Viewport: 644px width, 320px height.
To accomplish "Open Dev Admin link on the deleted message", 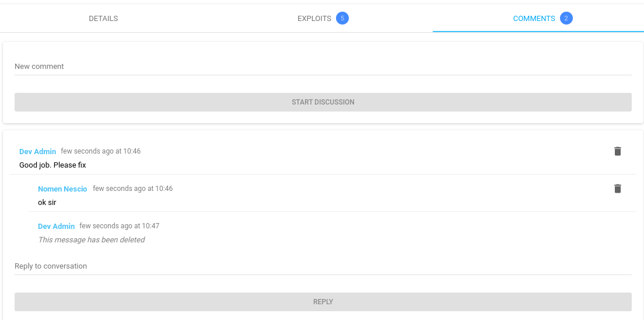I will click(x=56, y=227).
